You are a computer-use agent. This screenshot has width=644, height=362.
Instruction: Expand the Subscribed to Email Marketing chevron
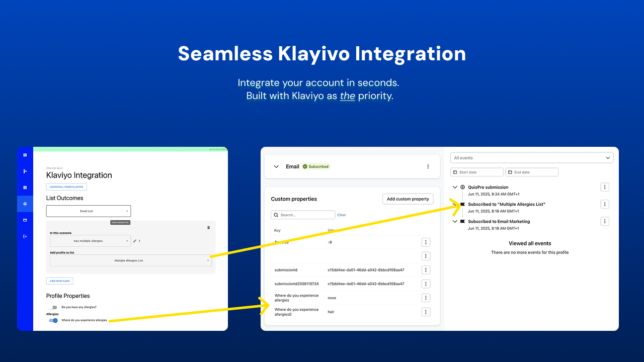click(x=455, y=221)
